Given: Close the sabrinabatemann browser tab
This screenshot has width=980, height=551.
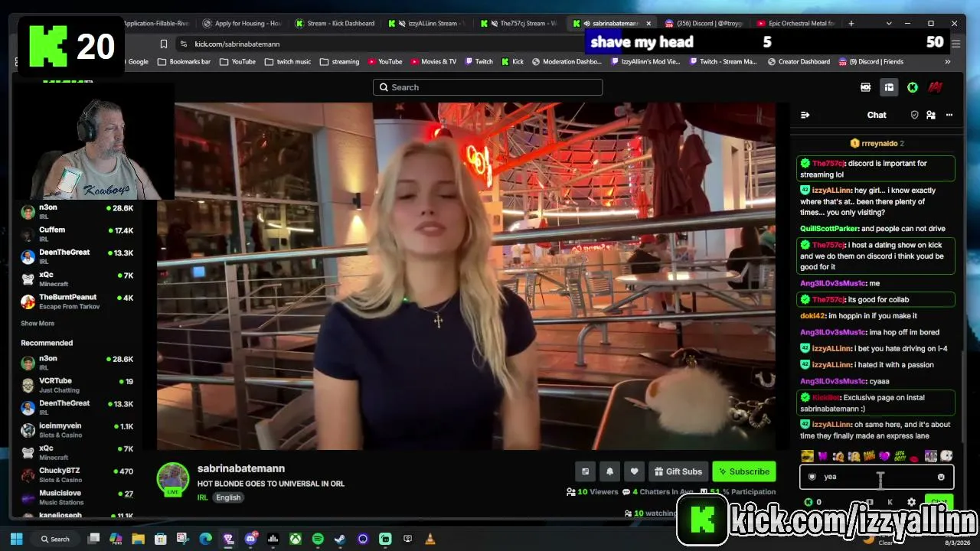Looking at the screenshot, I should coord(649,24).
